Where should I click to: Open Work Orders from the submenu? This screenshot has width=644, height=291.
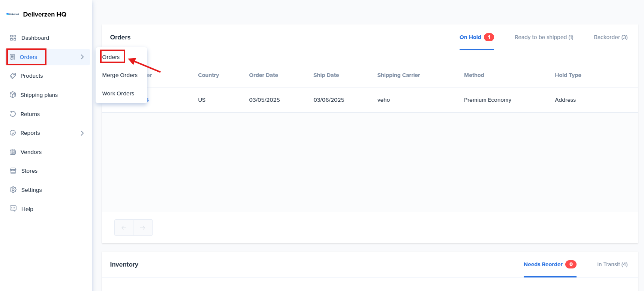[x=118, y=93]
